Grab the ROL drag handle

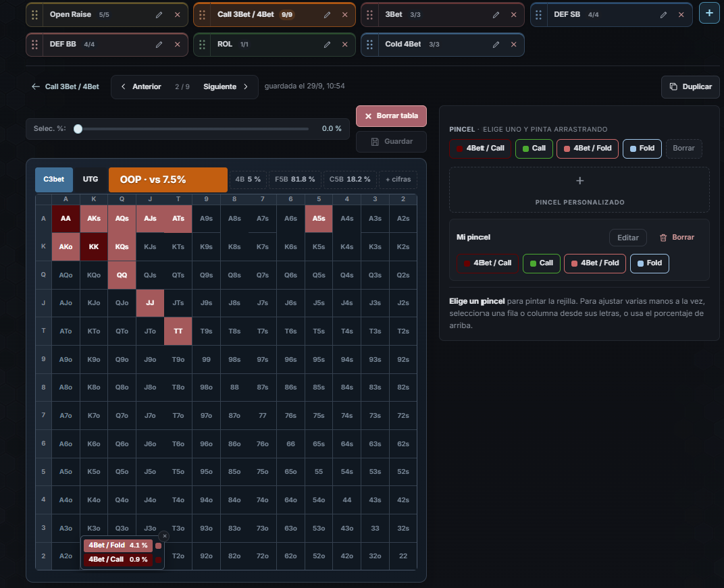click(202, 45)
